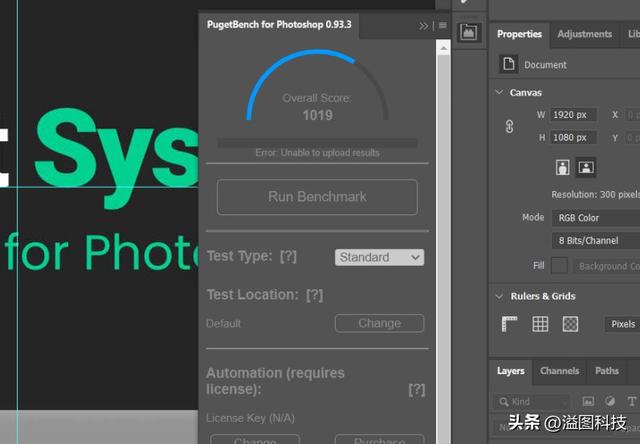Screen dimensions: 640x444
Task: Open the RGB Color mode dropdown
Action: click(596, 218)
